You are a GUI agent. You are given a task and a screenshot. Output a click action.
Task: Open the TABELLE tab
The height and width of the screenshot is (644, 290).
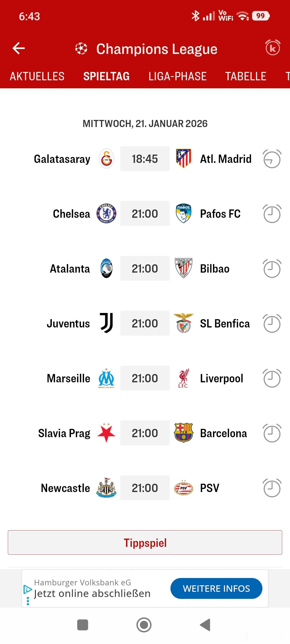pos(246,76)
